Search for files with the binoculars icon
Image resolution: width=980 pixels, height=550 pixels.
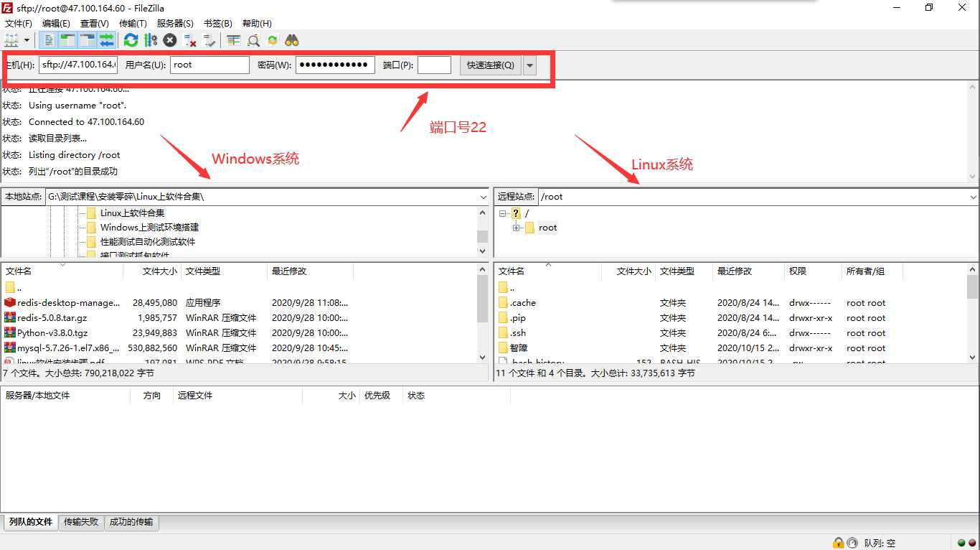pyautogui.click(x=292, y=40)
